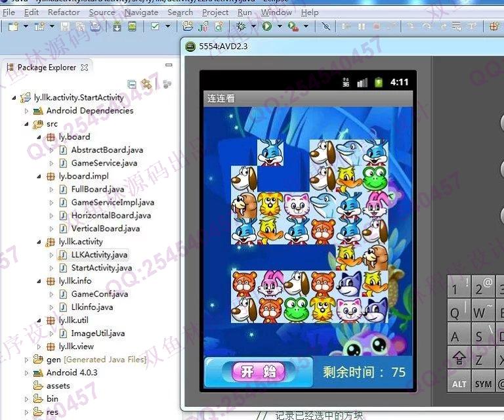Open the New wizard dropdown arrow

pyautogui.click(x=26, y=26)
